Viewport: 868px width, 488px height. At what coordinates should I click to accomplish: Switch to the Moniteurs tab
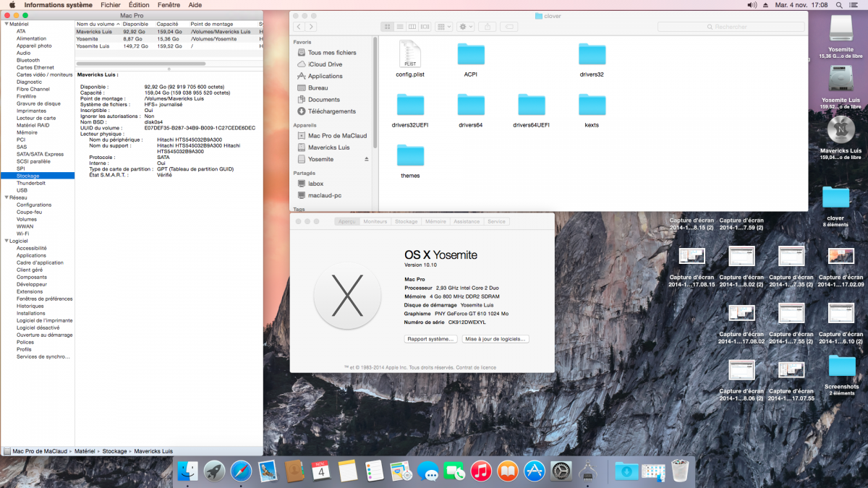coord(375,221)
